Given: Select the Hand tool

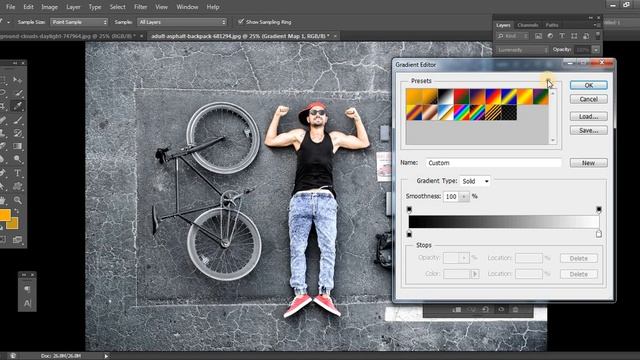Looking at the screenshot, I should click(3, 200).
